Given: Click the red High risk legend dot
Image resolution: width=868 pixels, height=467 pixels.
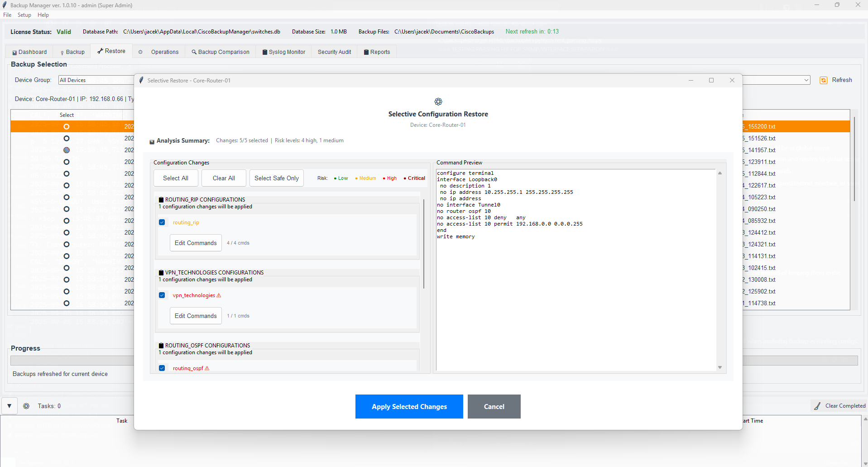Looking at the screenshot, I should pyautogui.click(x=384, y=178).
